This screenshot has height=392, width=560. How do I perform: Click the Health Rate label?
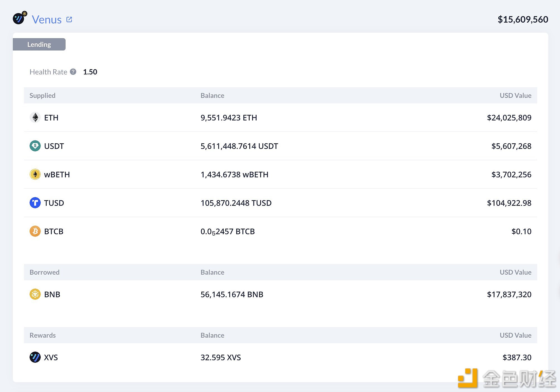click(48, 72)
